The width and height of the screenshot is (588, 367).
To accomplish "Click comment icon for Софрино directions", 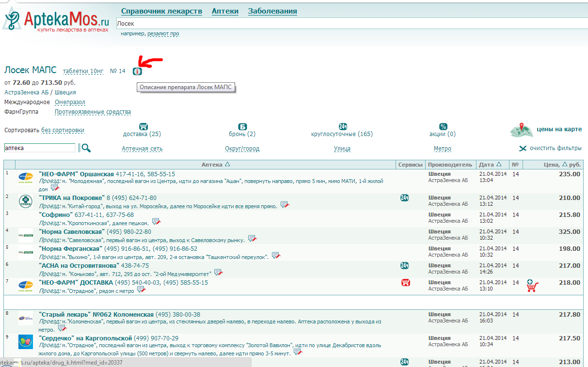I will (x=156, y=221).
